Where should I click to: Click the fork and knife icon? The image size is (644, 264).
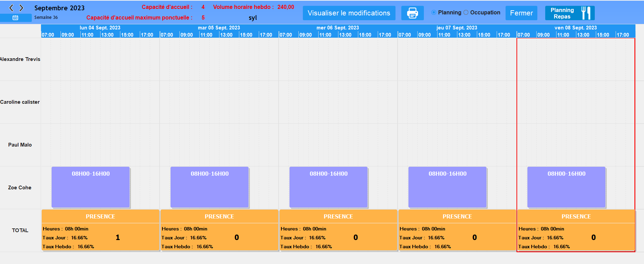coord(586,13)
